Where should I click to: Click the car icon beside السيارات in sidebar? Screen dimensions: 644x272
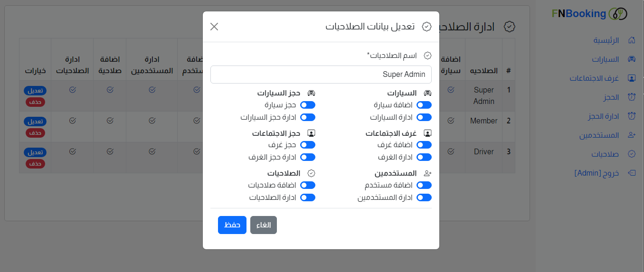tap(632, 59)
